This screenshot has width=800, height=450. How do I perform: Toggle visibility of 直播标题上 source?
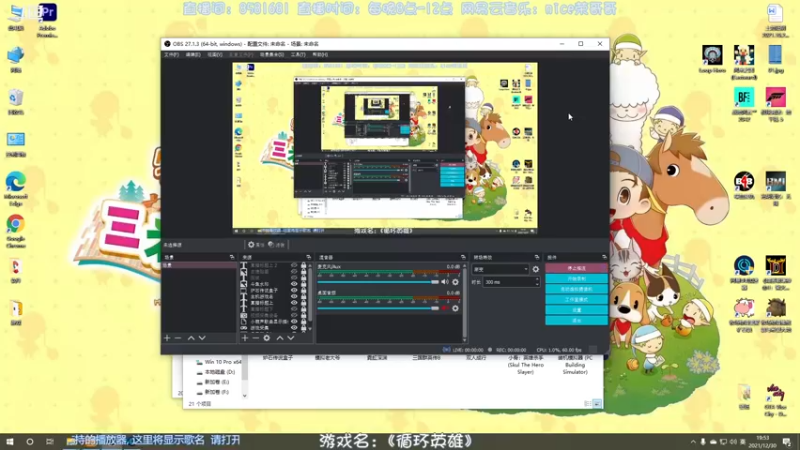pyautogui.click(x=294, y=303)
